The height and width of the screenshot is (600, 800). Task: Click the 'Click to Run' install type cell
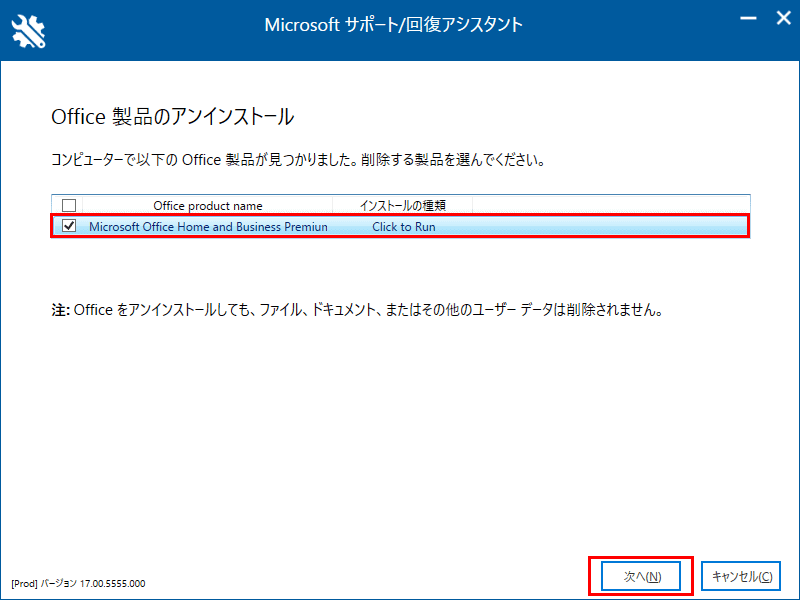(x=404, y=227)
